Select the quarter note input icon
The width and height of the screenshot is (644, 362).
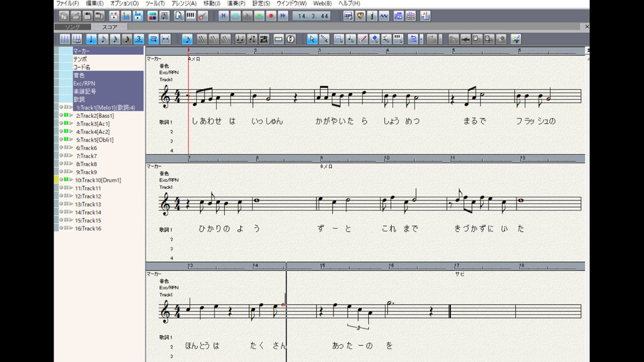(x=91, y=39)
